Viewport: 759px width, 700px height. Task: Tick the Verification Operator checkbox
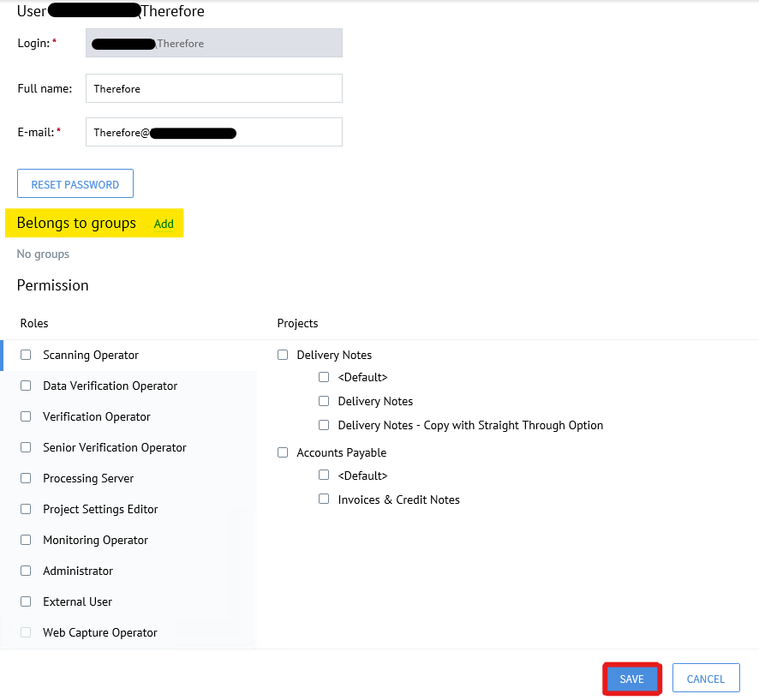tap(26, 416)
